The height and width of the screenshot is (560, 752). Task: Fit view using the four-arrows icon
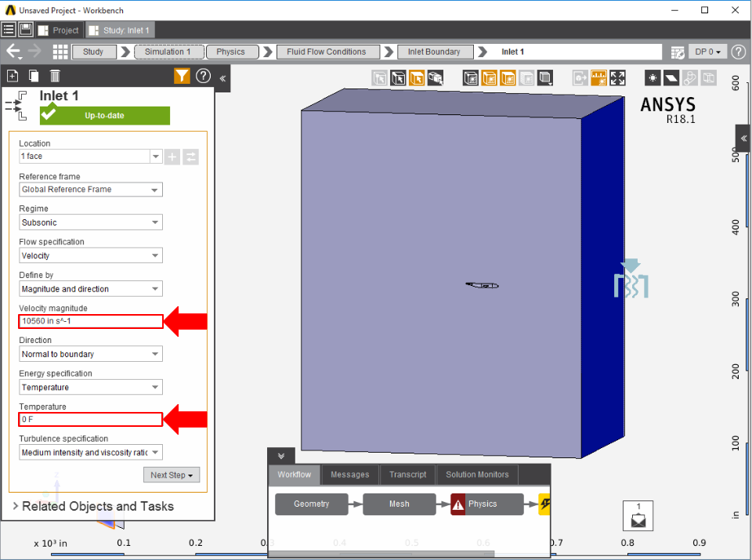coord(617,78)
